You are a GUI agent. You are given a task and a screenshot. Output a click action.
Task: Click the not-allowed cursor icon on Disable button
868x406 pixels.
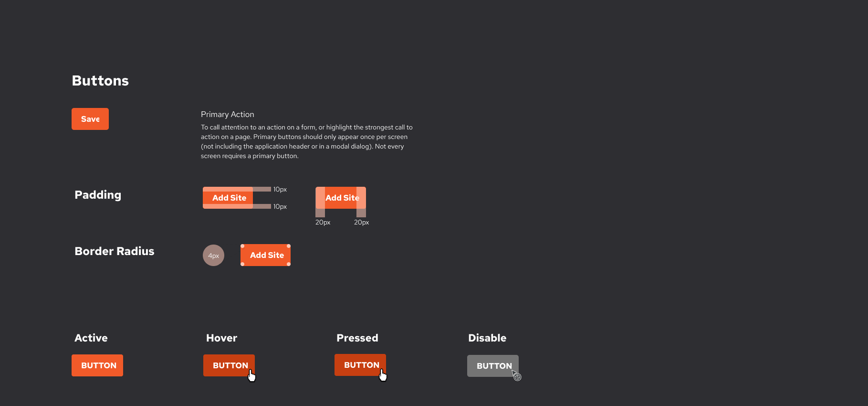point(517,376)
